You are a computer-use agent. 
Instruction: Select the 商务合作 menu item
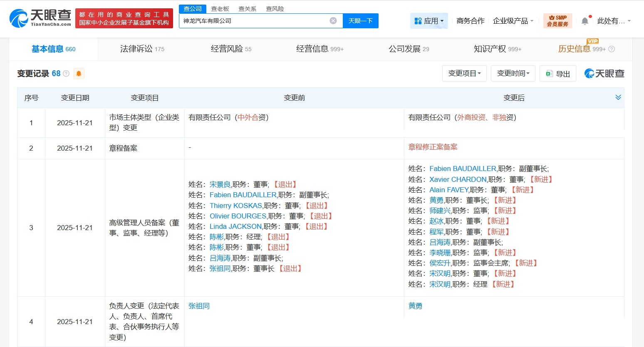pos(470,20)
